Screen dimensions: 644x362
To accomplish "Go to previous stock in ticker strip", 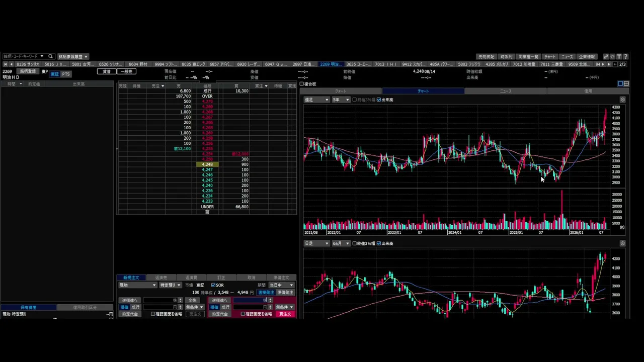I will pyautogui.click(x=11, y=64).
